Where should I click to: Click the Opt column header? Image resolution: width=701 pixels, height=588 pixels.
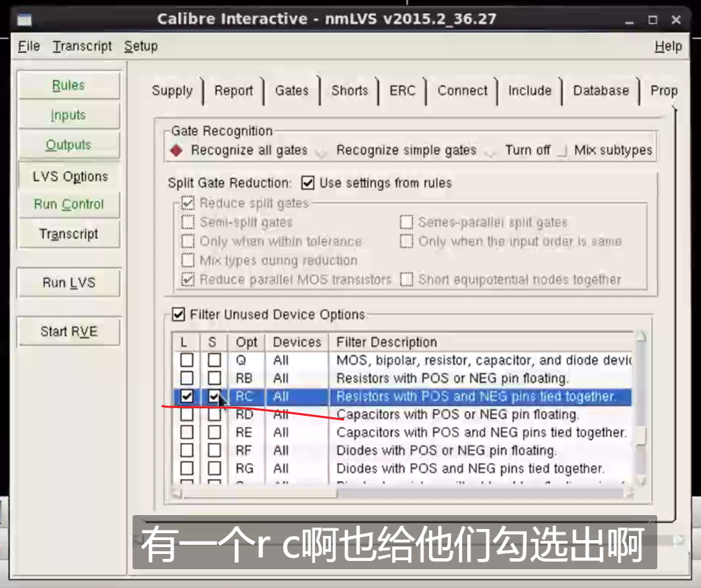point(246,342)
